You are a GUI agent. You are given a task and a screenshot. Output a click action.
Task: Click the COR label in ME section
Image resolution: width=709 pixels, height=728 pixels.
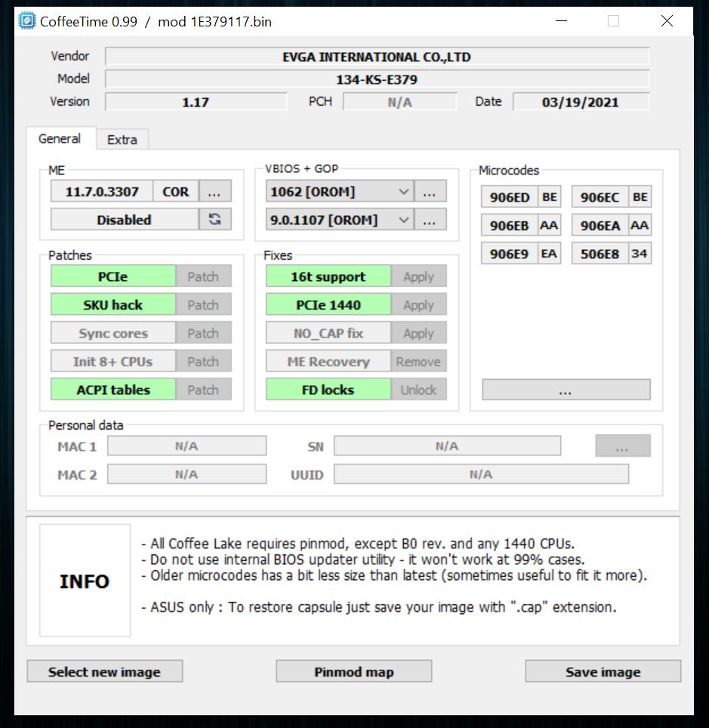click(x=175, y=191)
